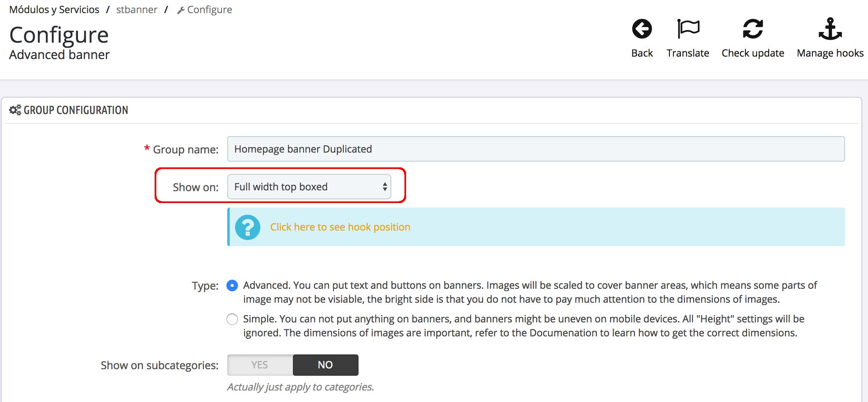The height and width of the screenshot is (402, 868).
Task: Select the Advanced banner type radio button
Action: [232, 286]
